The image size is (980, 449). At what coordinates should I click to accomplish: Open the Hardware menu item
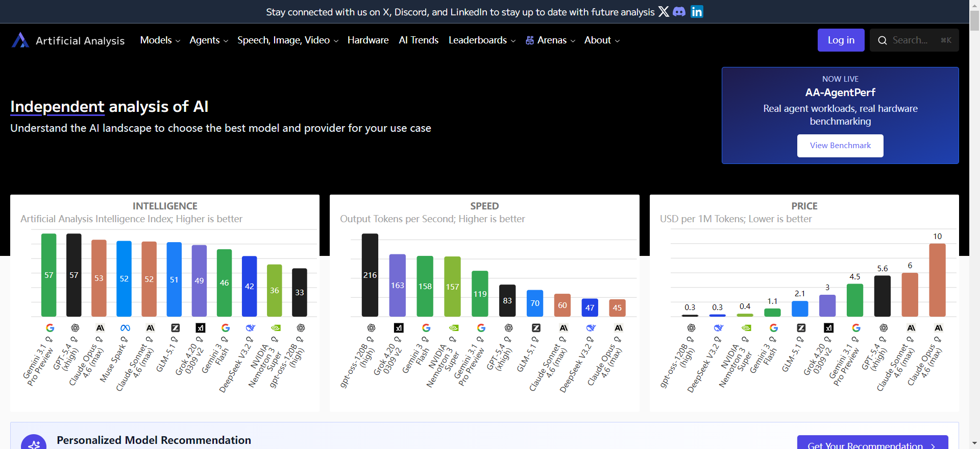pos(367,40)
